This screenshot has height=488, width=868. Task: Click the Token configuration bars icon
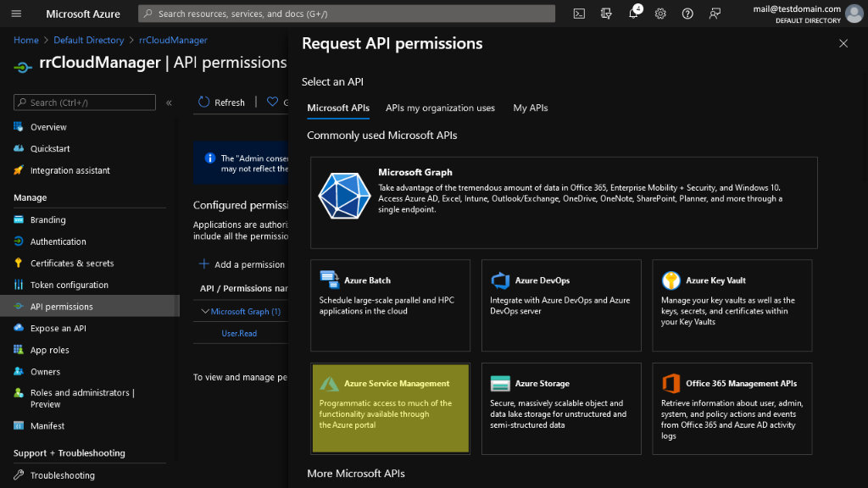[x=19, y=285]
